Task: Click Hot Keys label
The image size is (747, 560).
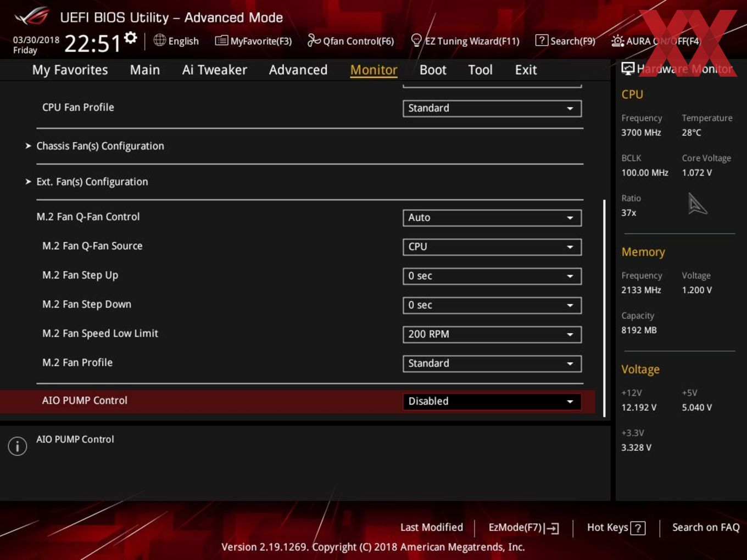Action: tap(607, 528)
